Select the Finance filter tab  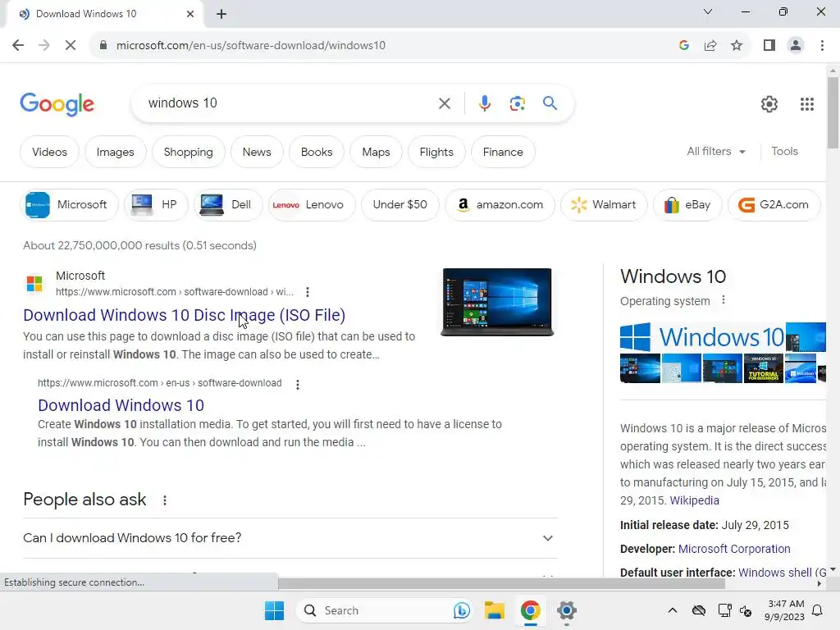click(x=503, y=152)
